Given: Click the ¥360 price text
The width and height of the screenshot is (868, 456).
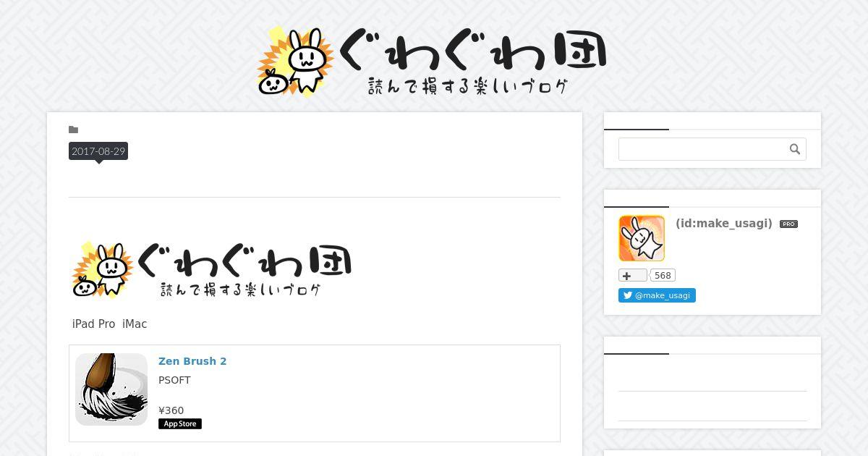Looking at the screenshot, I should click(171, 410).
